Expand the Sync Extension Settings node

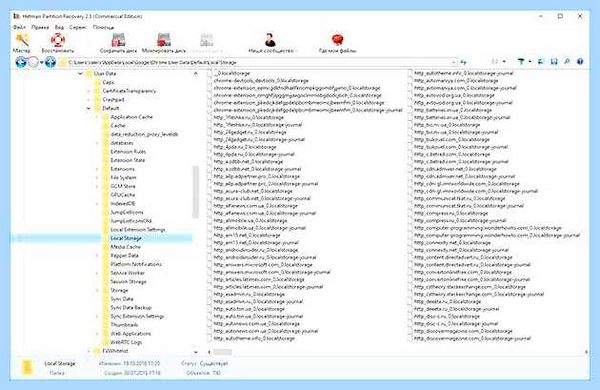pyautogui.click(x=97, y=317)
